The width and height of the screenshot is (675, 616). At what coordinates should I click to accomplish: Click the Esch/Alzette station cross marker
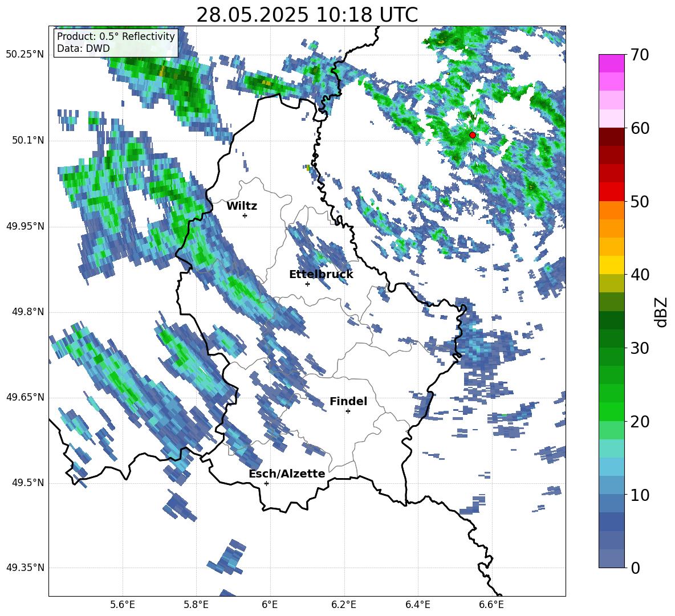point(266,483)
